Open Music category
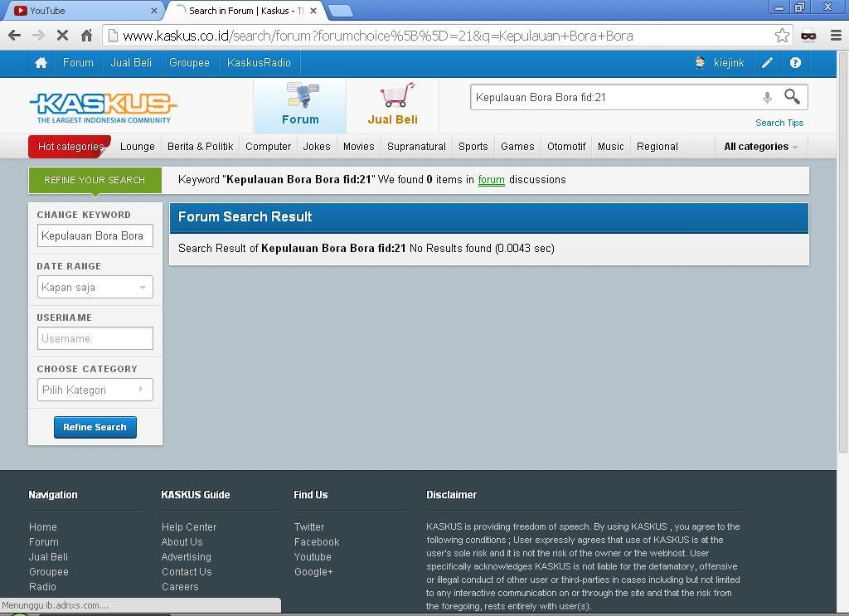 pyautogui.click(x=611, y=147)
